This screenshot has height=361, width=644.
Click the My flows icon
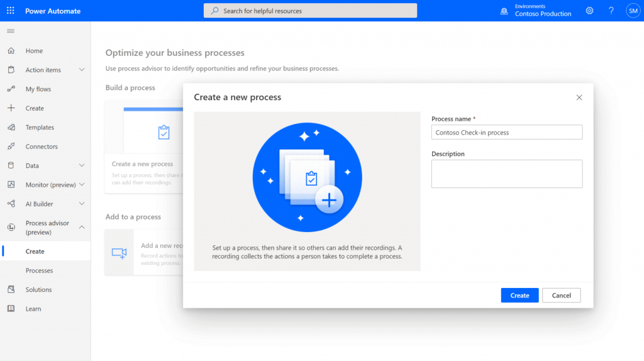[11, 89]
